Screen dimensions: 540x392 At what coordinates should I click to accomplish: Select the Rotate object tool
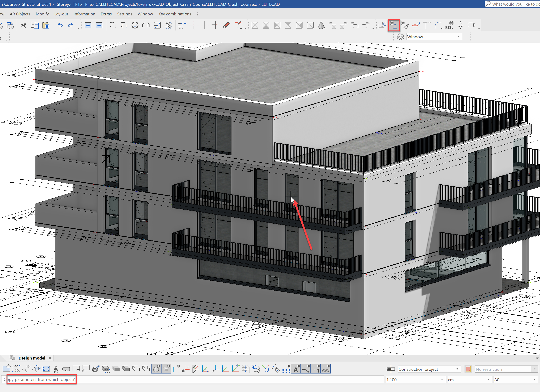pyautogui.click(x=135, y=25)
